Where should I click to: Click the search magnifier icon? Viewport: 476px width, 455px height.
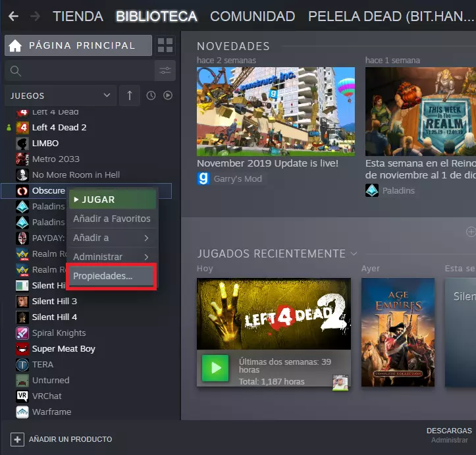16,70
